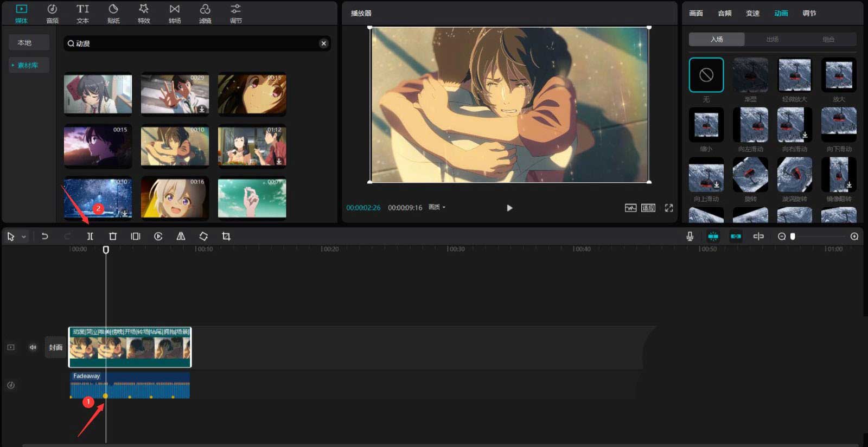Open the 转场 transitions panel

[175, 14]
